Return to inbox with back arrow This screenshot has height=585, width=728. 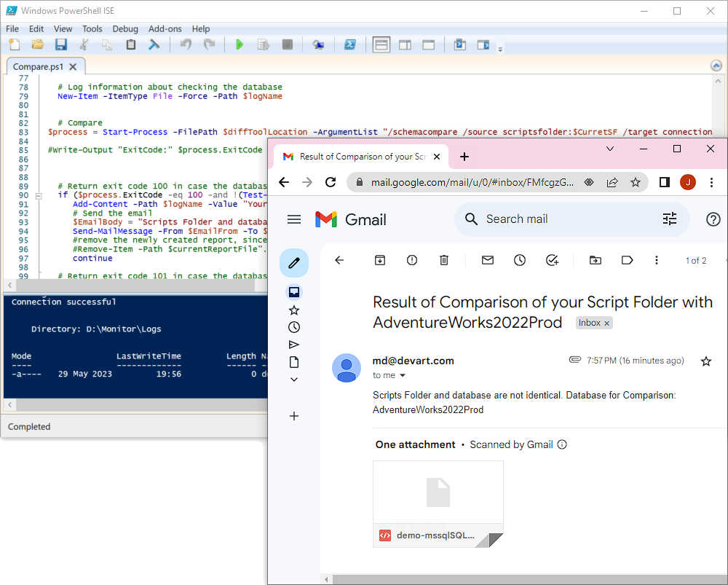pyautogui.click(x=339, y=260)
